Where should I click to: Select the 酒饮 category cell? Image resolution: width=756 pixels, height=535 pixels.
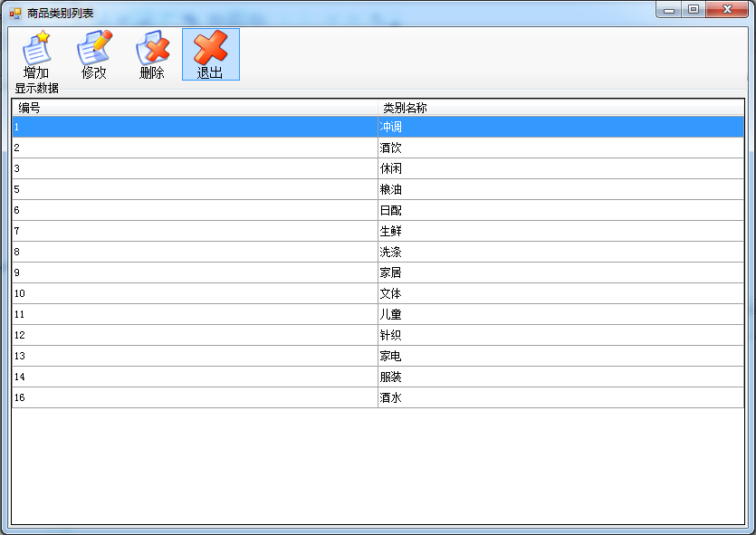coord(560,148)
